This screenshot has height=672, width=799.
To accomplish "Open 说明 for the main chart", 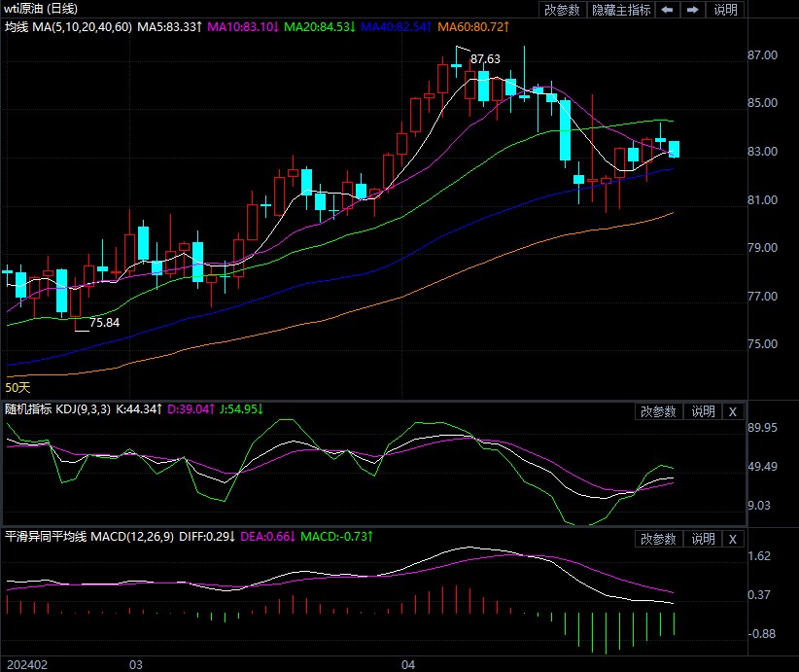I will point(725,10).
